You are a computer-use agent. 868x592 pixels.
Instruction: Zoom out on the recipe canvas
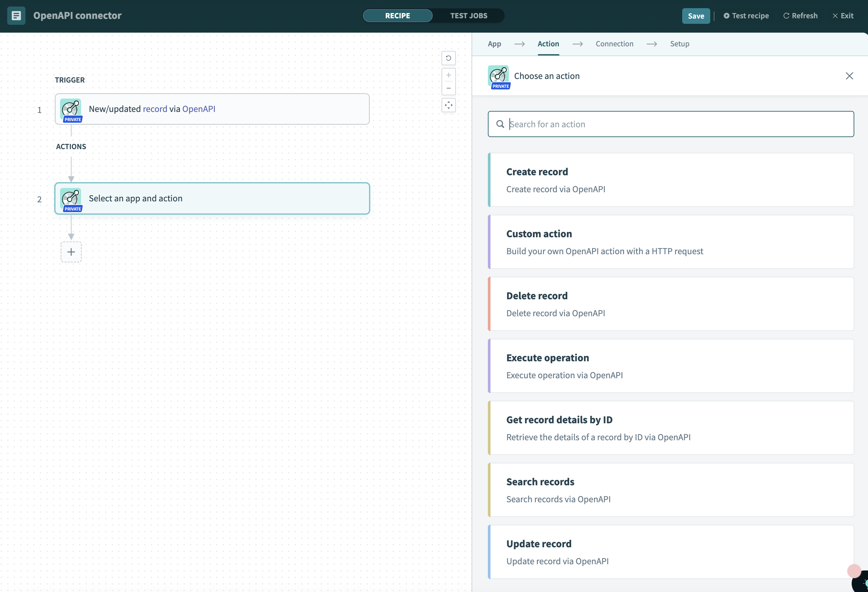pos(449,88)
